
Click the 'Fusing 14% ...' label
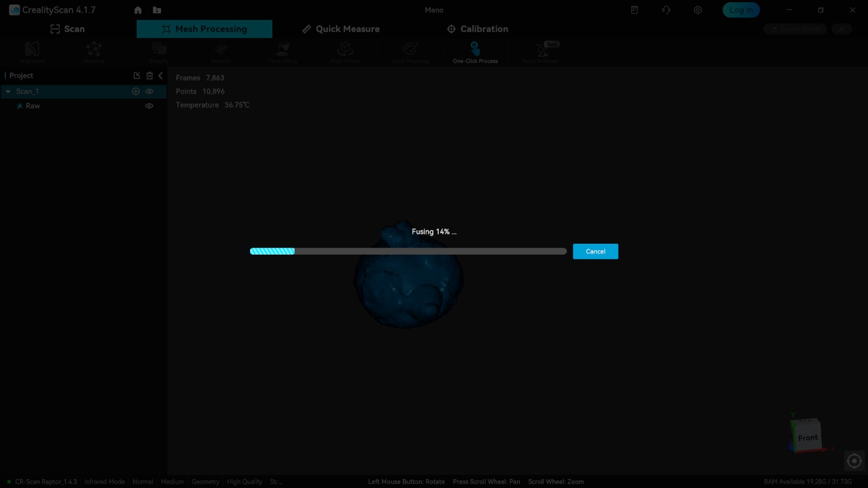point(434,231)
